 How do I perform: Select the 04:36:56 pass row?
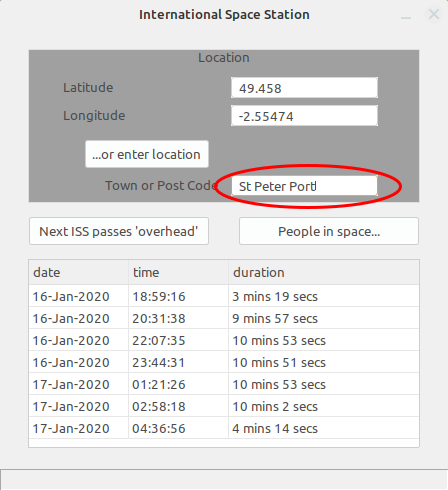click(x=224, y=428)
